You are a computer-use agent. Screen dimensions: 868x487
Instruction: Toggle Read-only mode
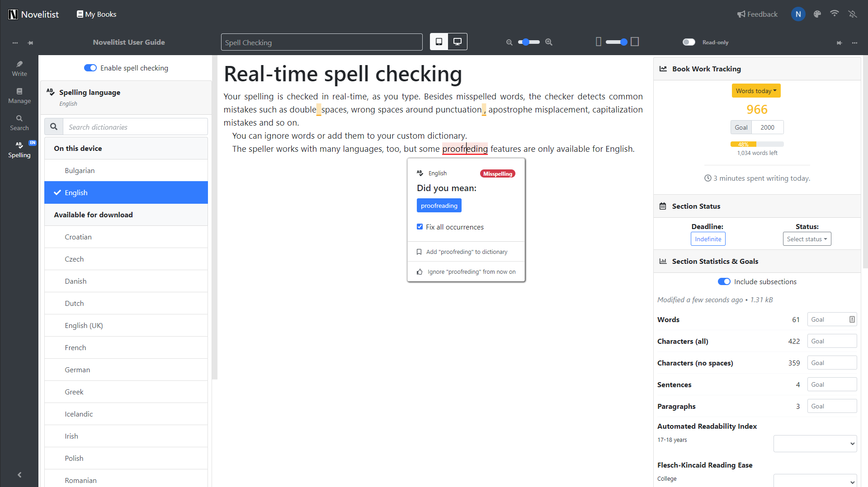pyautogui.click(x=689, y=42)
